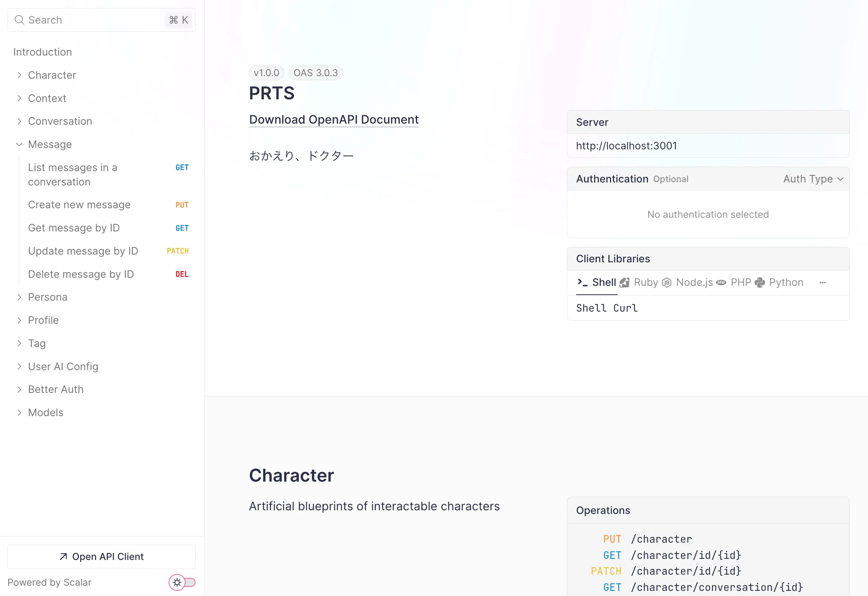The width and height of the screenshot is (868, 596).
Task: Click the PUT /character operation
Action: tap(661, 539)
